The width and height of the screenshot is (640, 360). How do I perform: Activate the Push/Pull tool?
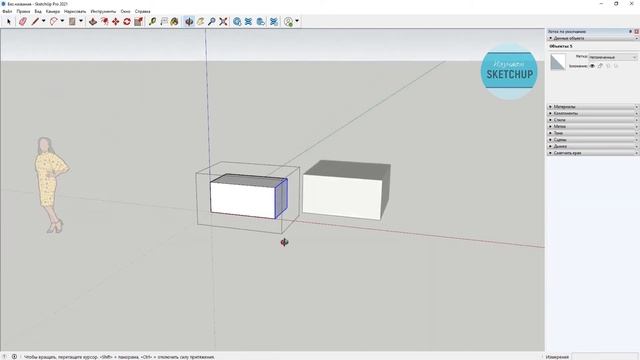93,21
